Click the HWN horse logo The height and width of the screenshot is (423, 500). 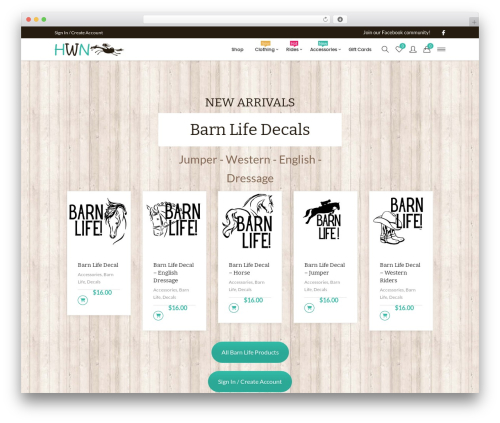click(x=89, y=50)
